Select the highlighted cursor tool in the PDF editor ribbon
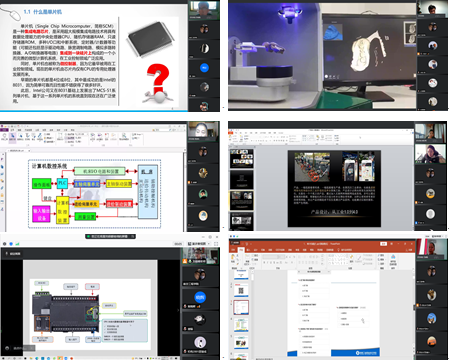The width and height of the screenshot is (449, 360). pos(12,136)
